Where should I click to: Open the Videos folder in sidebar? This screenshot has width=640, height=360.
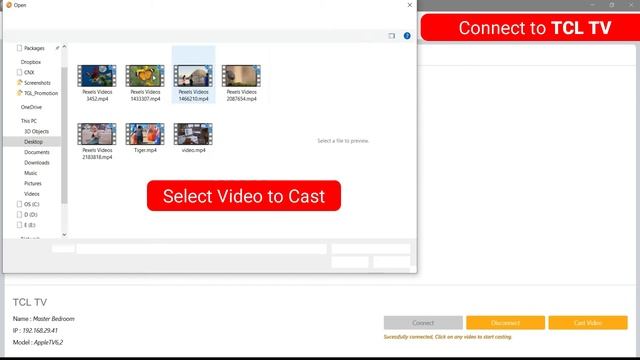point(32,194)
